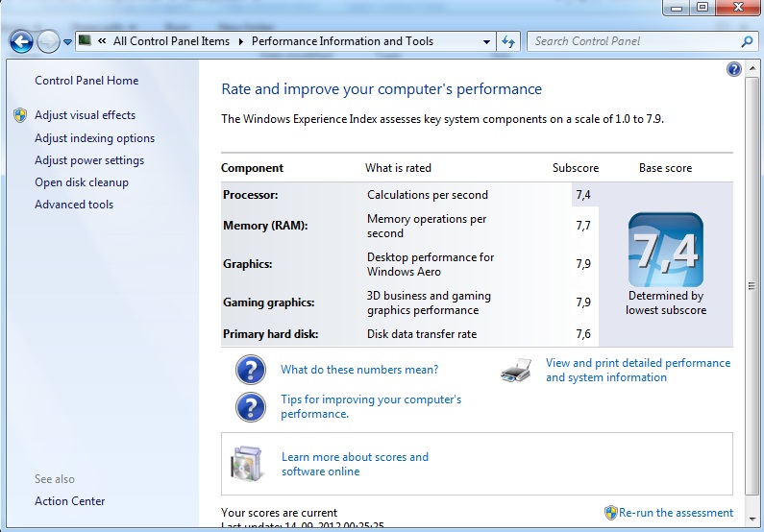Open Adjust visual effects
This screenshot has width=764, height=532.
click(x=86, y=115)
